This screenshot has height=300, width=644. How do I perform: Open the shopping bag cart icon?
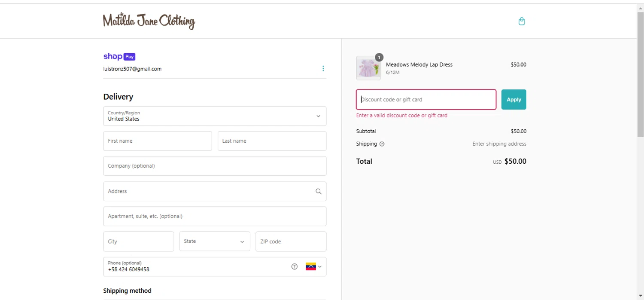522,21
